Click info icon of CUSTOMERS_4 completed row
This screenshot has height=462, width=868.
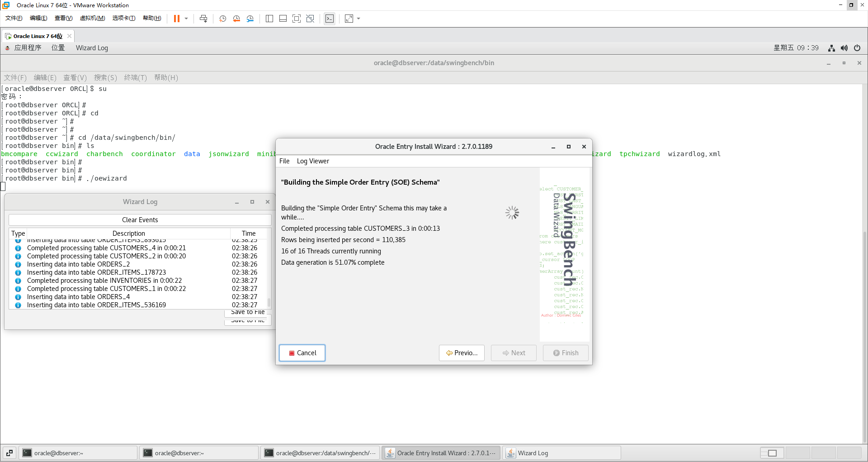(18, 248)
